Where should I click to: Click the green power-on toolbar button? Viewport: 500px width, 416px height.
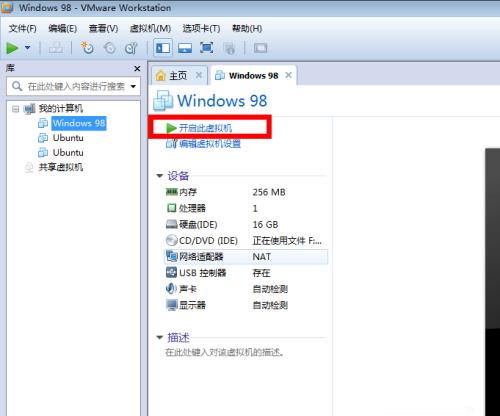[x=12, y=48]
